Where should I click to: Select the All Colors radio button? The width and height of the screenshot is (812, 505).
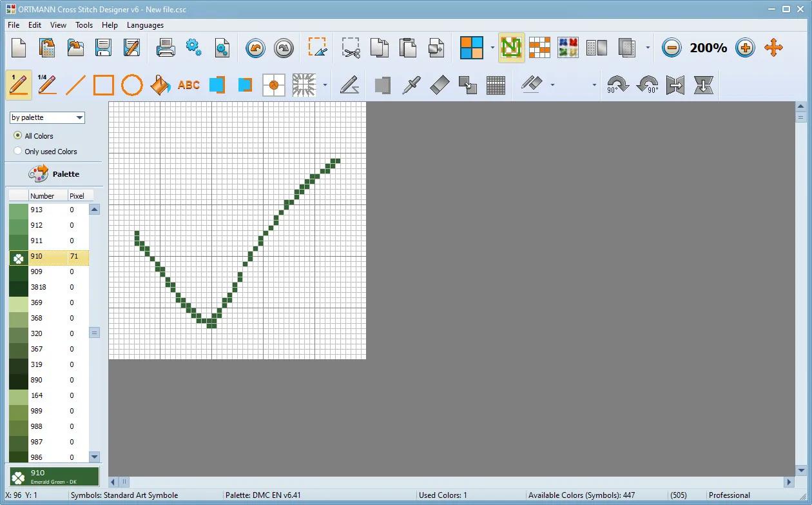[x=18, y=136]
